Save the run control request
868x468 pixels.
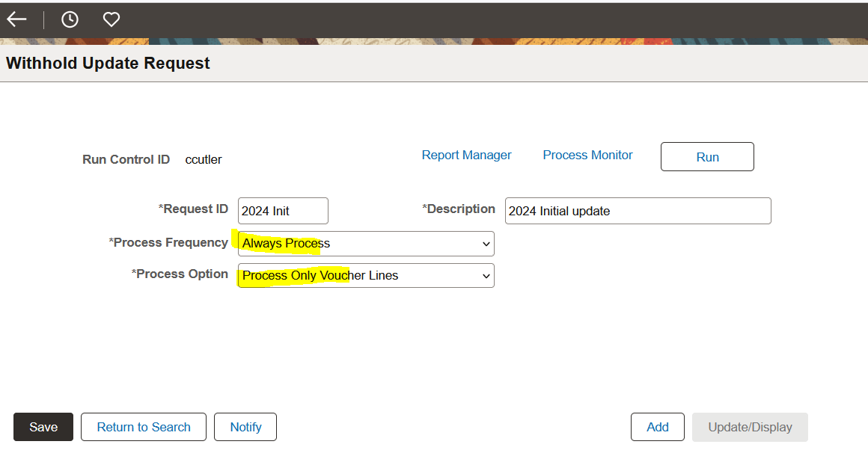click(x=43, y=427)
